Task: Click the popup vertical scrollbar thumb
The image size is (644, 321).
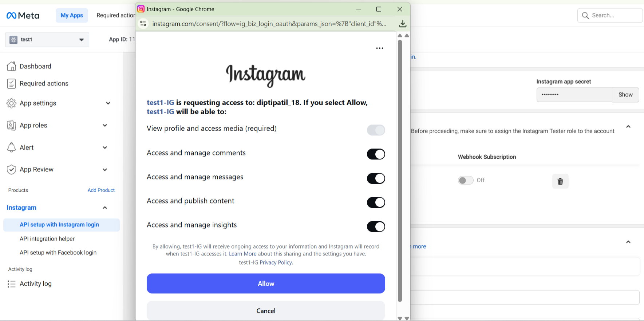Action: coord(400,170)
